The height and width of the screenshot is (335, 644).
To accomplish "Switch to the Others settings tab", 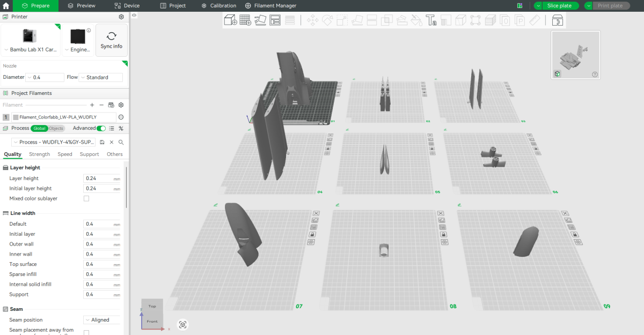I will pos(114,154).
